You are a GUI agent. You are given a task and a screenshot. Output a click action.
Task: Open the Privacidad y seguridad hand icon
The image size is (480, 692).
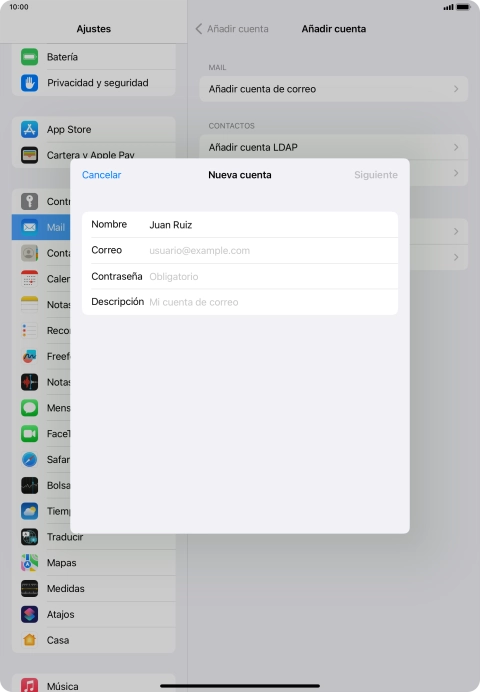(x=30, y=83)
